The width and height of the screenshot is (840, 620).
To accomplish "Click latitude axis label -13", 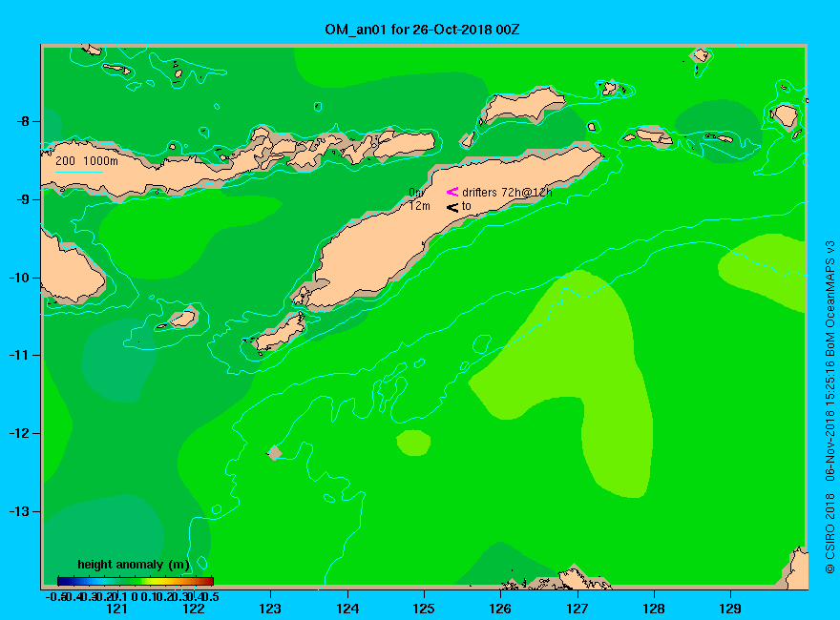I will [x=19, y=511].
